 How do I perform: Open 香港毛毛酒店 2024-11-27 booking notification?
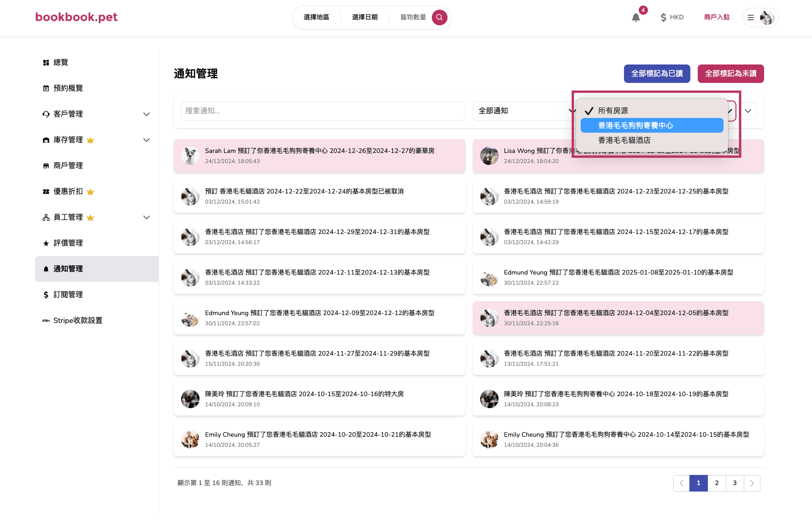tap(319, 358)
